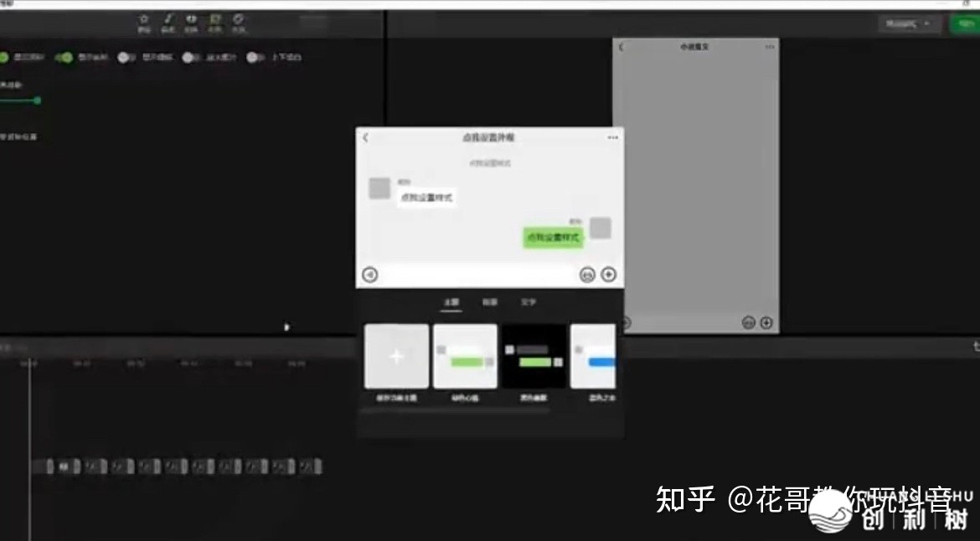Image resolution: width=980 pixels, height=541 pixels.
Task: Switch to the 文字 tab
Action: [x=528, y=302]
